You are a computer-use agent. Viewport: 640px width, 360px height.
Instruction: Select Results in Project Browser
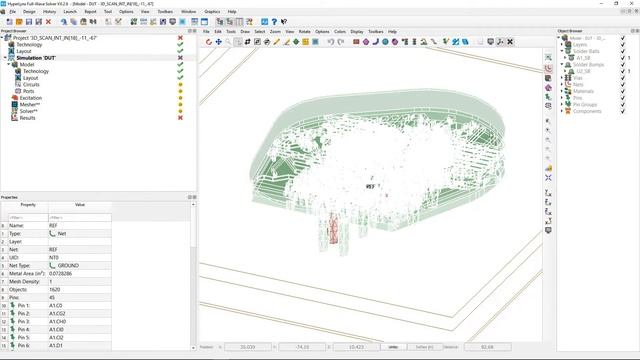coord(27,118)
